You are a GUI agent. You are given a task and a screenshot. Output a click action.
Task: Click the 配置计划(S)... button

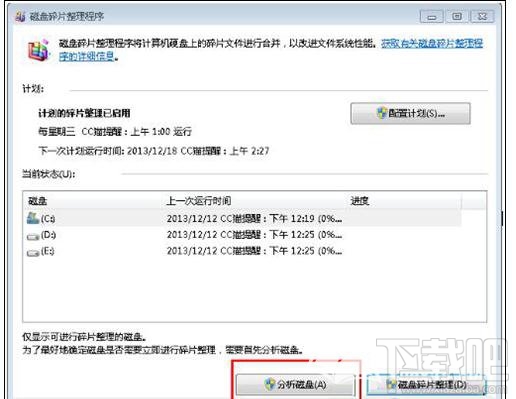(x=410, y=113)
